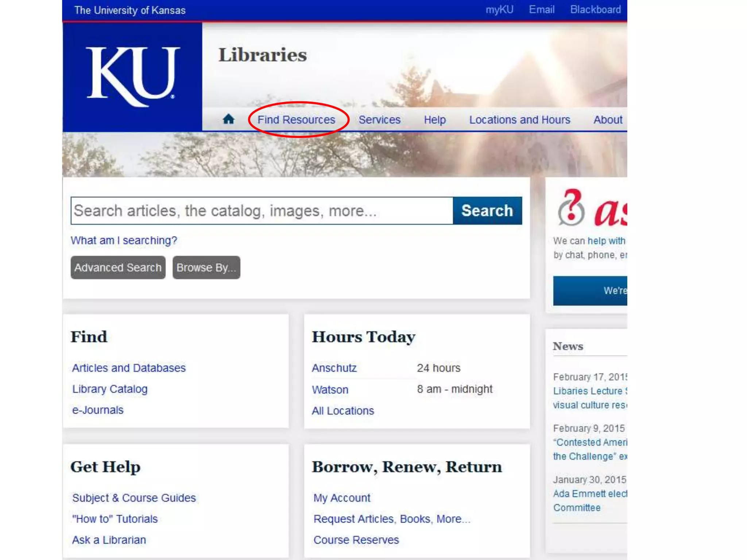Open the Help navigation menu
The image size is (747, 560).
(434, 120)
